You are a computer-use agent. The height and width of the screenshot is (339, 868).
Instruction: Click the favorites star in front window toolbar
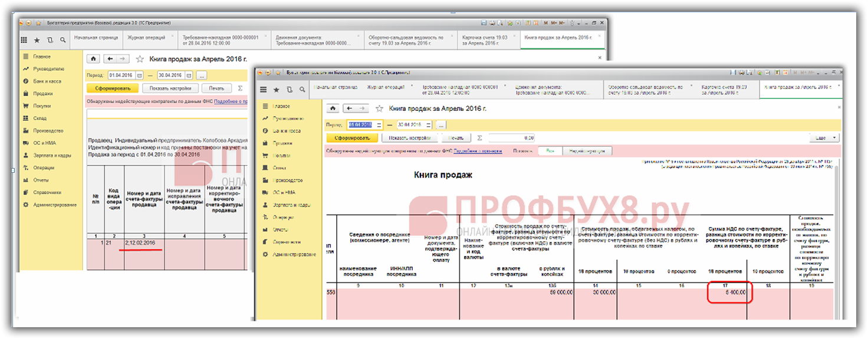[277, 90]
